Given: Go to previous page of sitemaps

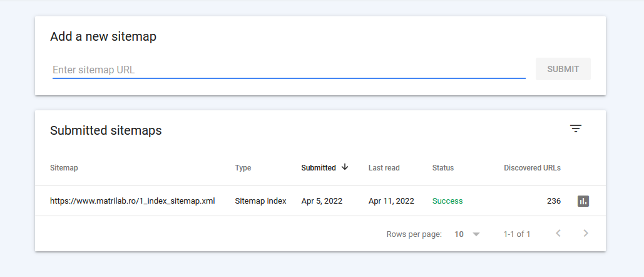Looking at the screenshot, I should [558, 234].
